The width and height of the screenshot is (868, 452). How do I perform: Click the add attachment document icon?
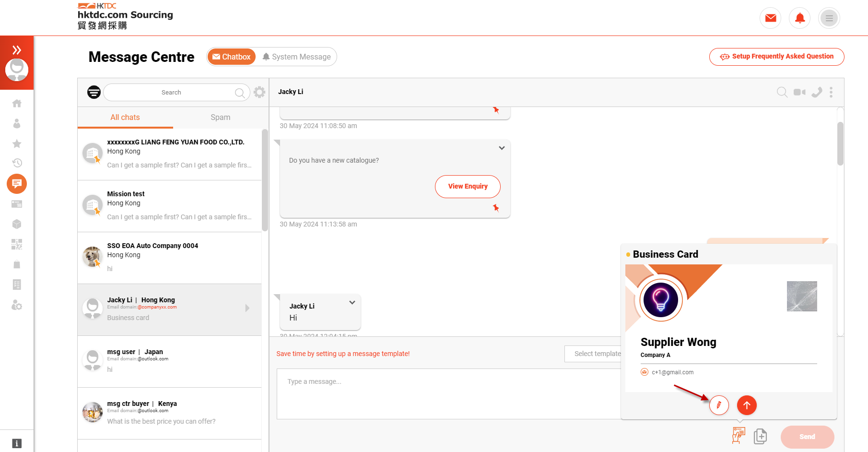click(760, 436)
